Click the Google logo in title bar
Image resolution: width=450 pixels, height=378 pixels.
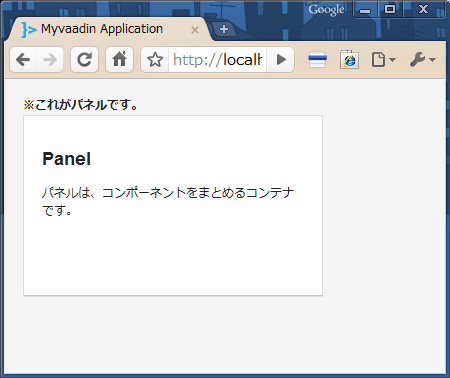(326, 10)
